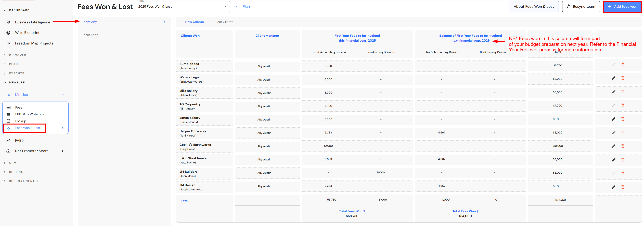This screenshot has height=226, width=644.
Task: Collapse the Metrics submenu chevron
Action: pos(62,95)
